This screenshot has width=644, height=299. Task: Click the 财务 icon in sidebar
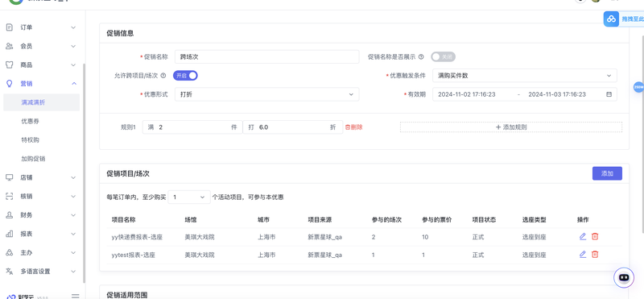click(x=10, y=215)
